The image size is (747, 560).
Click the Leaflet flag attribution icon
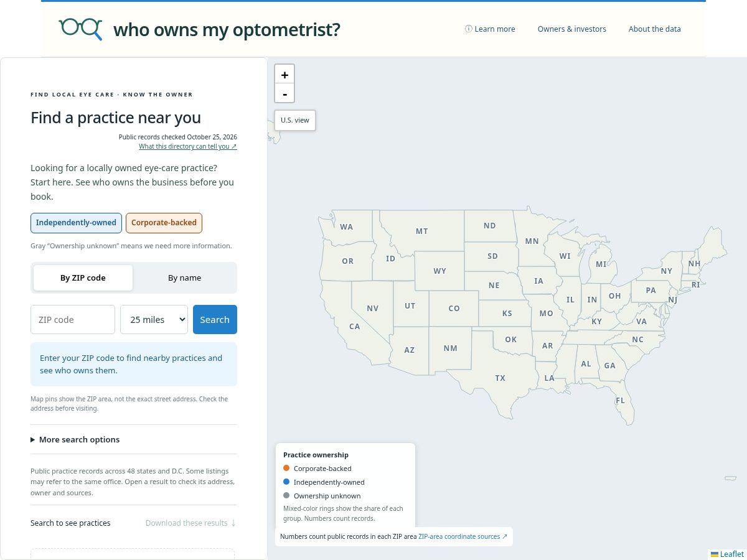(715, 554)
